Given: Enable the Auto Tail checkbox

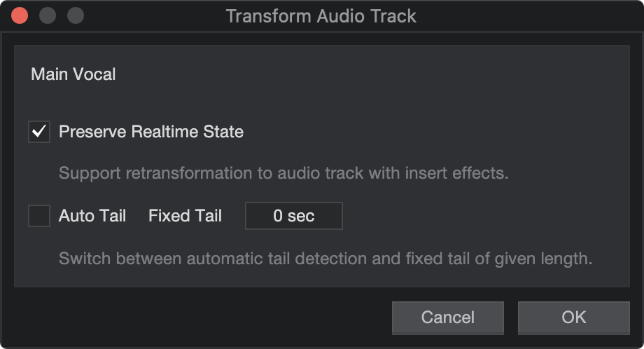Looking at the screenshot, I should point(39,216).
